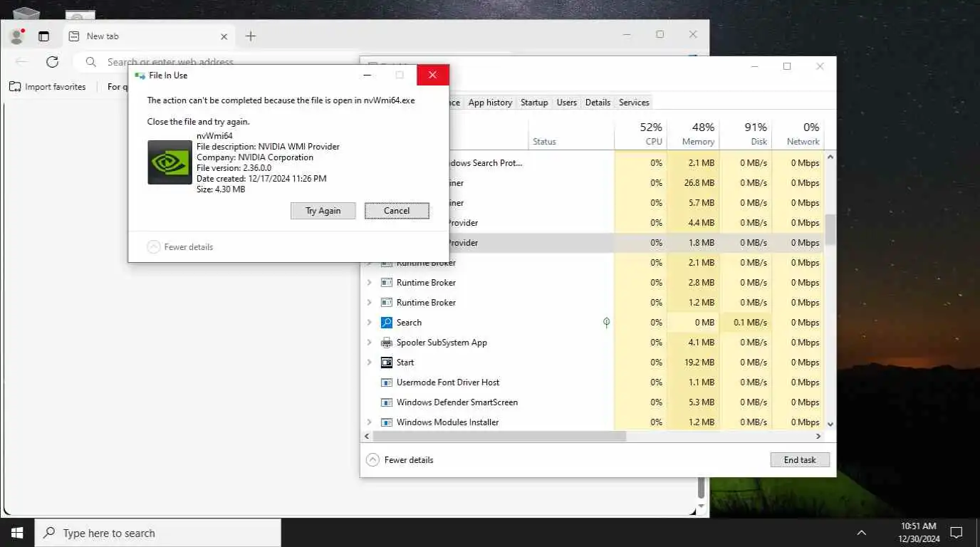Click icon of Runtime Broker using 2.8 MB

387,283
